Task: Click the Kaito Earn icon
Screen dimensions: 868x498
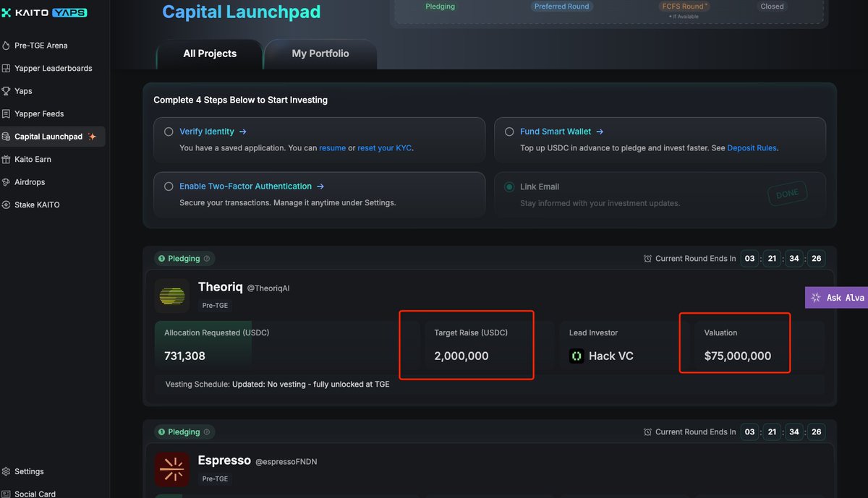Action: 7,160
